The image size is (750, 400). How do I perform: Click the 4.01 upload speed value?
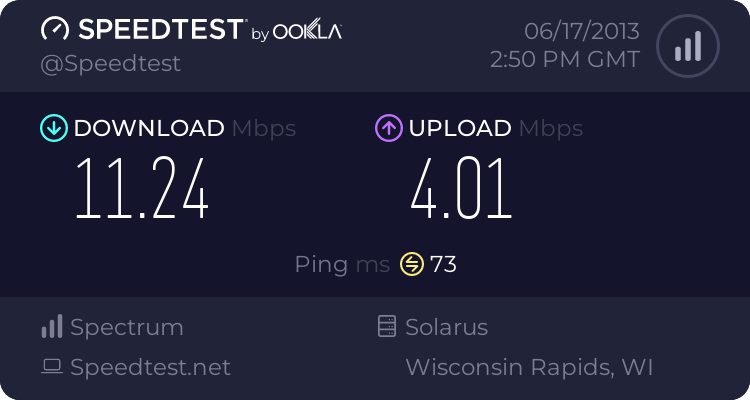coord(461,188)
